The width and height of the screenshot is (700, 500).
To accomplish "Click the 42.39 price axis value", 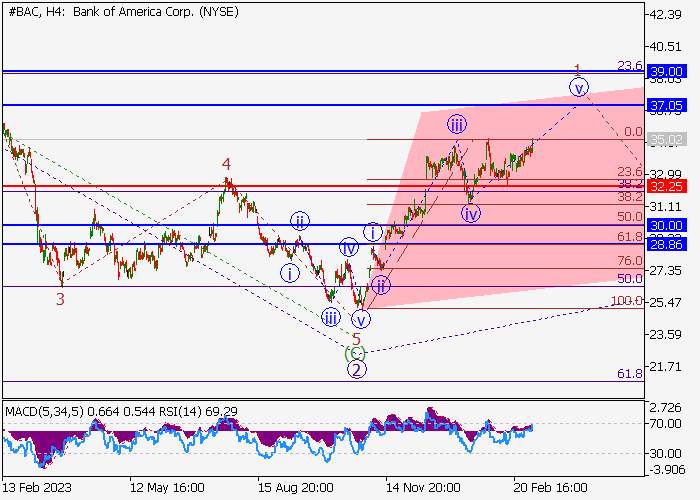I will point(665,15).
